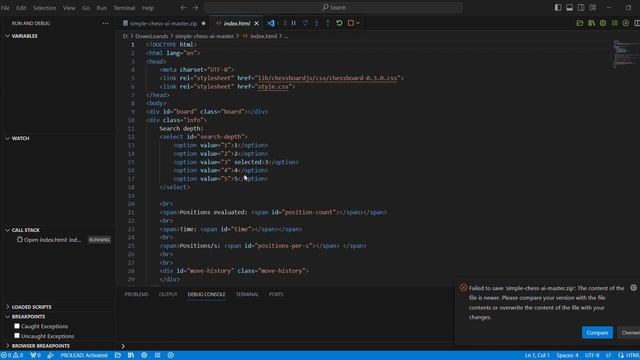Open Run and Debug more actions ellipsis
The image size is (640, 360).
[x=105, y=23]
